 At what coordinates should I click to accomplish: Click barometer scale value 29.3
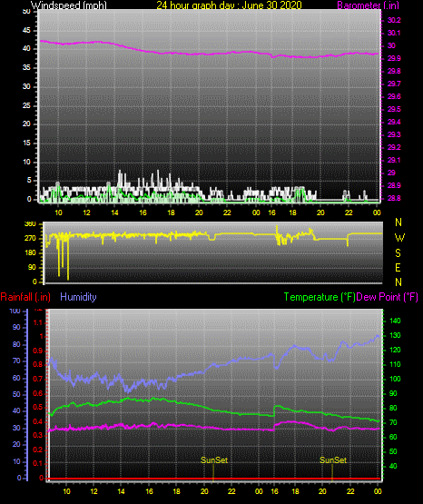point(394,134)
